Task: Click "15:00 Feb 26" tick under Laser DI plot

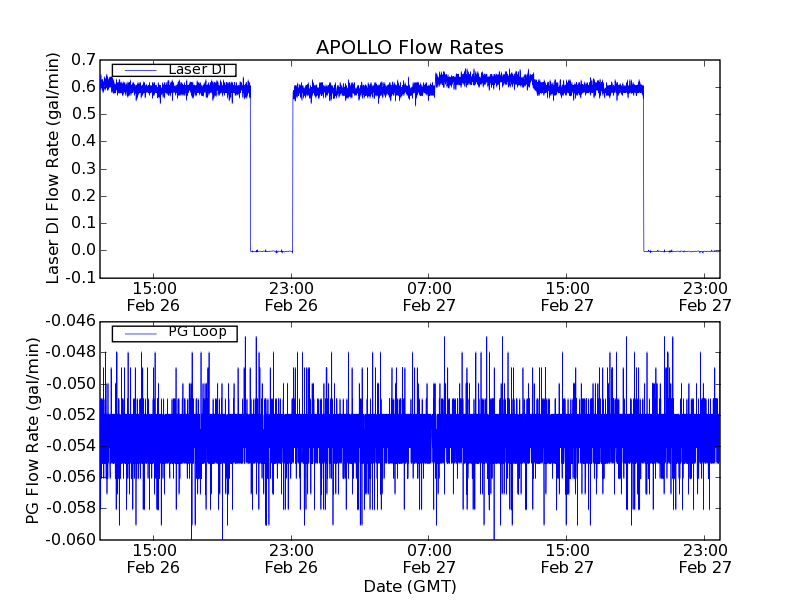Action: coord(153,297)
